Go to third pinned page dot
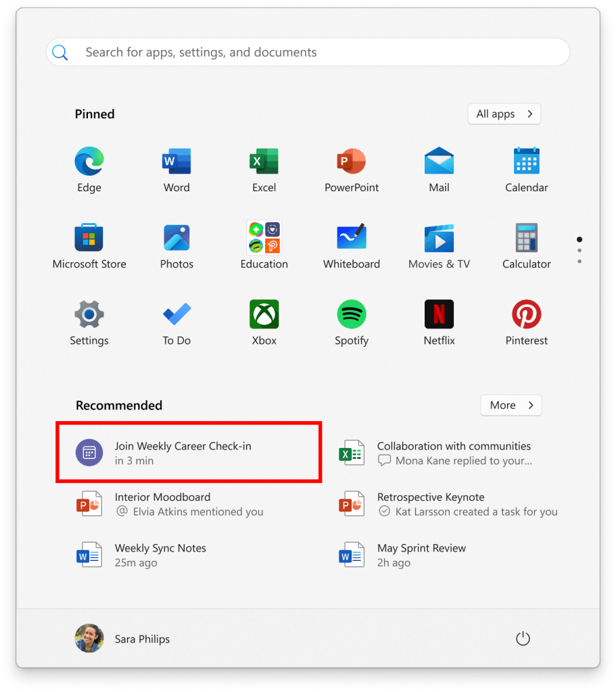Viewport: 616px width, 692px height. click(x=579, y=262)
